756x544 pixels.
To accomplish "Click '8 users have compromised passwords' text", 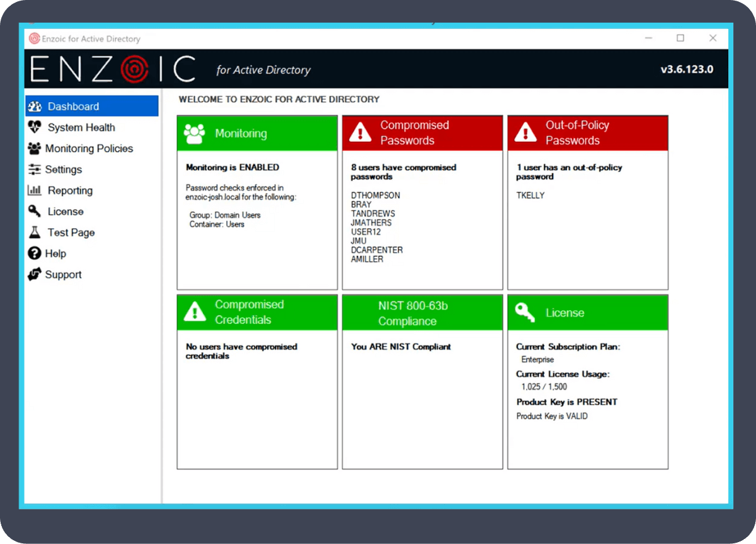I will [x=403, y=172].
